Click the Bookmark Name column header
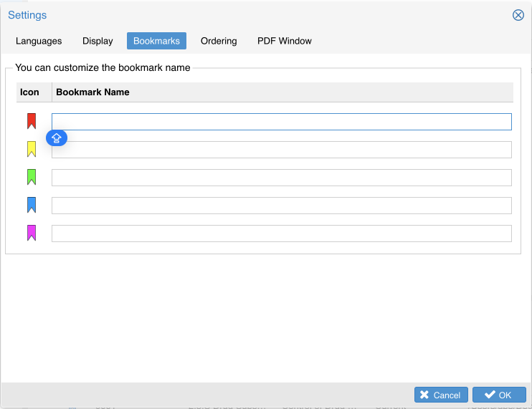 92,92
